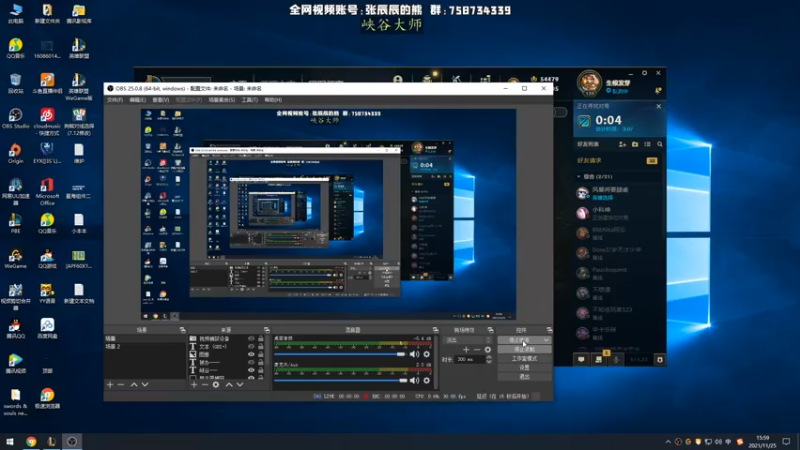This screenshot has height=450, width=800.
Task: Click search icon in League friend list
Action: (660, 144)
